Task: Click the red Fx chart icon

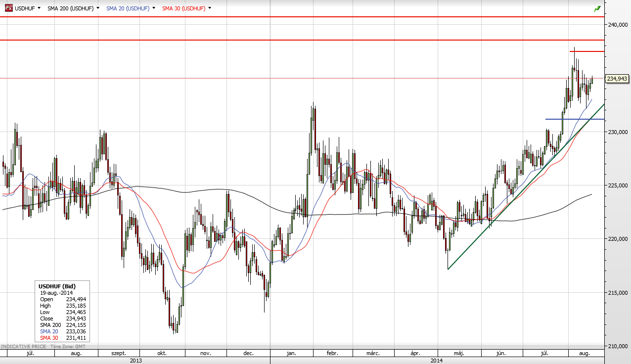Action: coord(8,8)
